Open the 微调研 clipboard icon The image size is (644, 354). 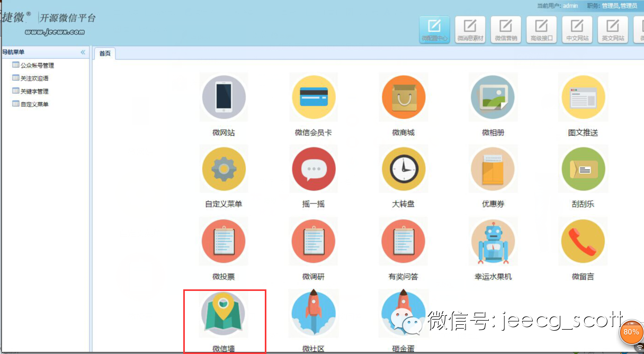click(314, 241)
